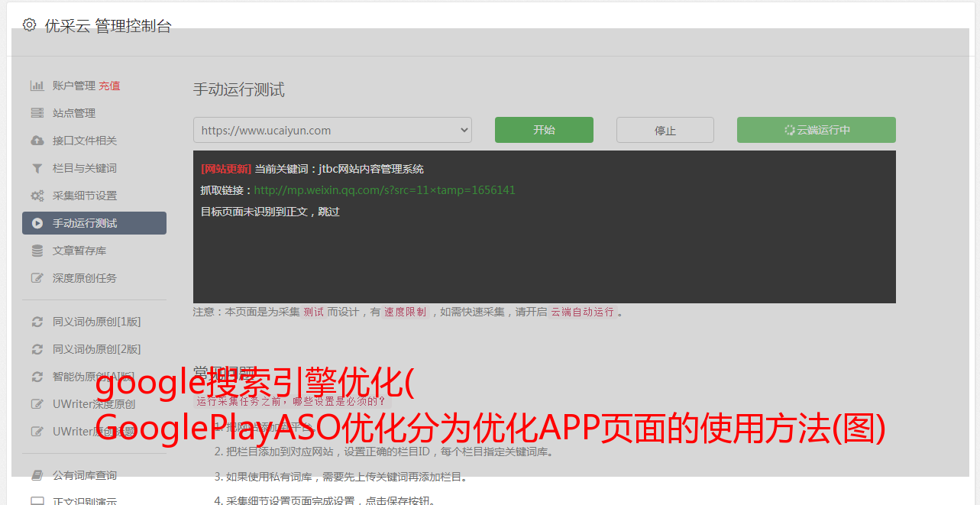Click the gear icon beside 优采云 管理控制台
Screen dimensions: 980x505
click(x=29, y=24)
